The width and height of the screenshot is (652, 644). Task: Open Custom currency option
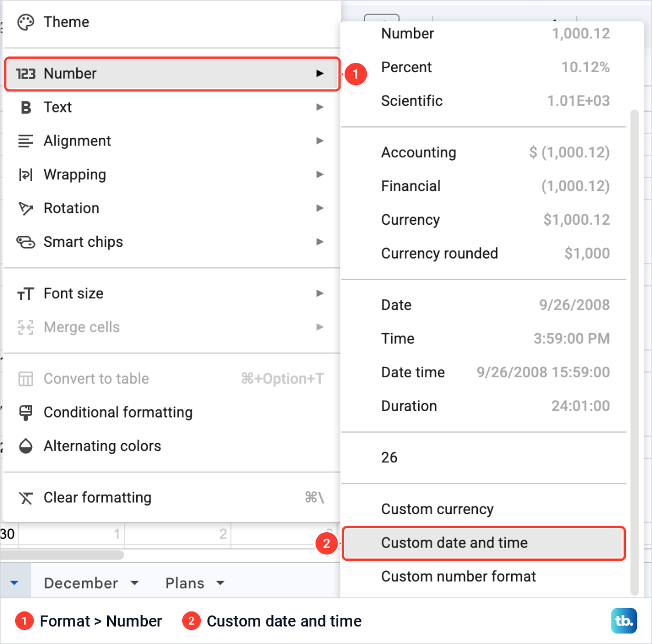[484, 509]
